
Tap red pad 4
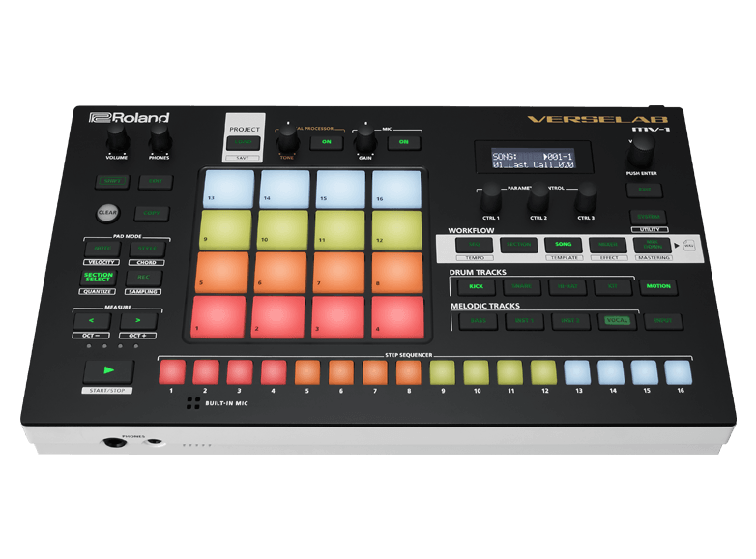397,317
